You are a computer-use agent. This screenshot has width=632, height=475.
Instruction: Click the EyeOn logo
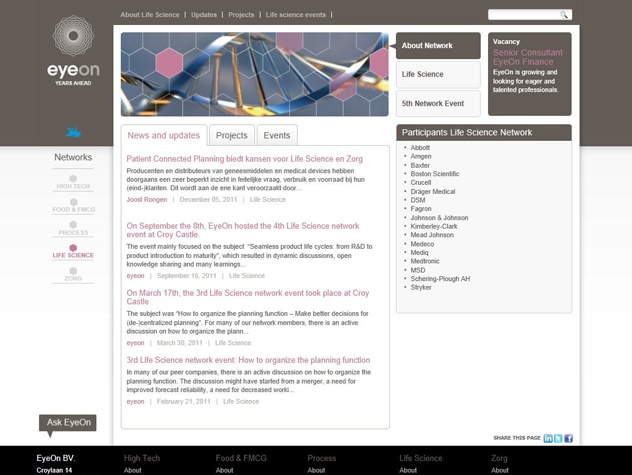73,51
